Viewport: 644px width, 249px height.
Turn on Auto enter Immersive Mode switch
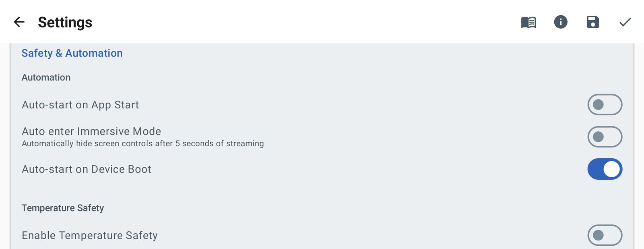tap(605, 137)
